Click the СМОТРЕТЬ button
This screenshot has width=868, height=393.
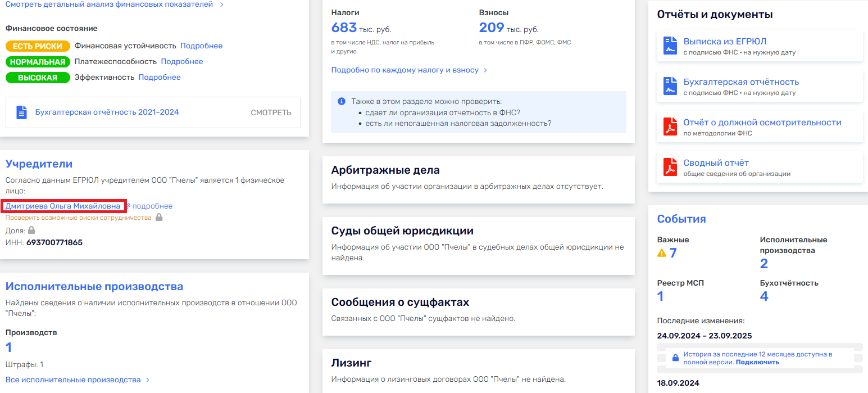click(271, 112)
